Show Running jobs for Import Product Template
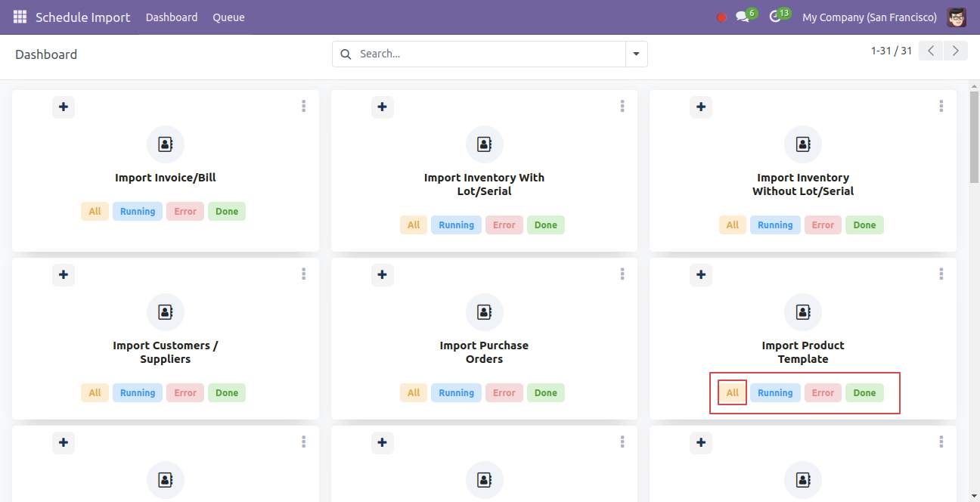 tap(775, 393)
